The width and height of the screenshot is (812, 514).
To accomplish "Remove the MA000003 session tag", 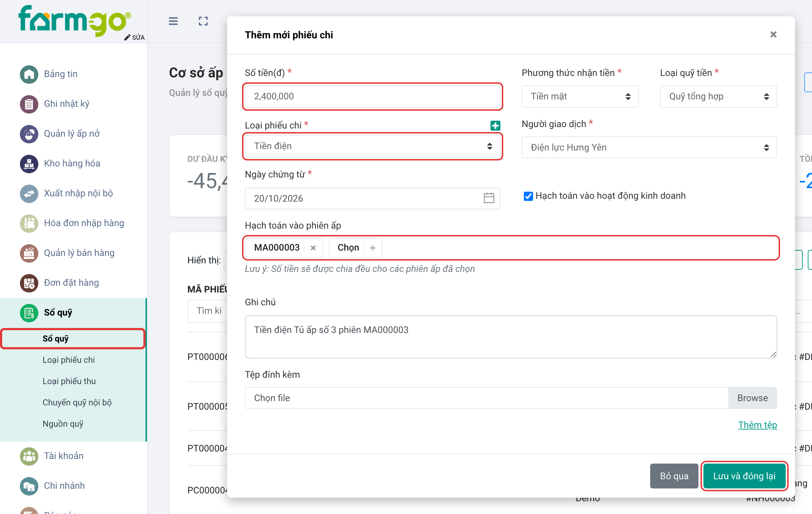I will coord(313,248).
